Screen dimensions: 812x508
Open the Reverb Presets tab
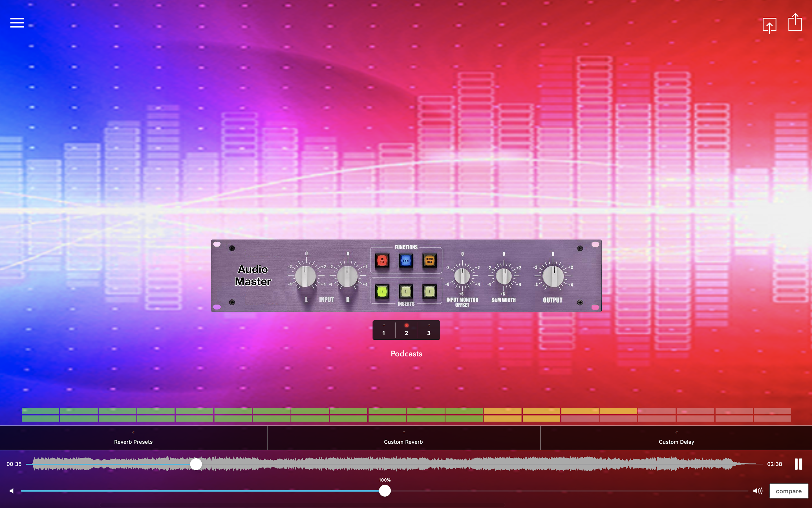coord(133,438)
